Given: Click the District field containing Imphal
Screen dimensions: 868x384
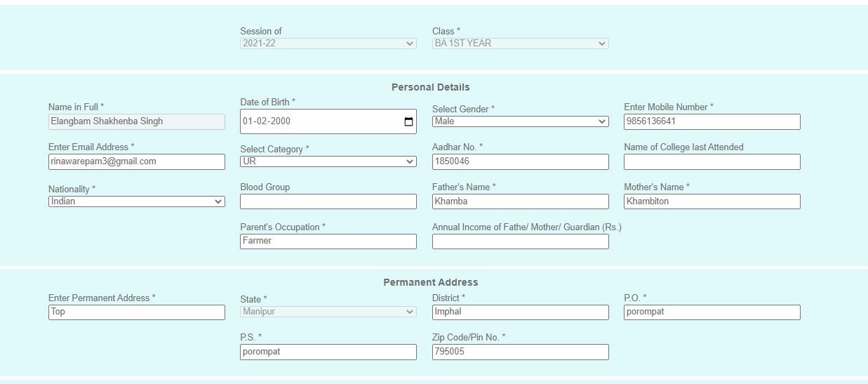Looking at the screenshot, I should pos(521,312).
